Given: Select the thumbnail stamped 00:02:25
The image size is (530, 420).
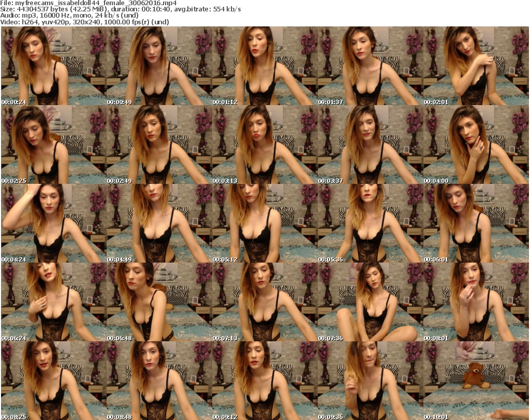Looking at the screenshot, I should tap(54, 144).
